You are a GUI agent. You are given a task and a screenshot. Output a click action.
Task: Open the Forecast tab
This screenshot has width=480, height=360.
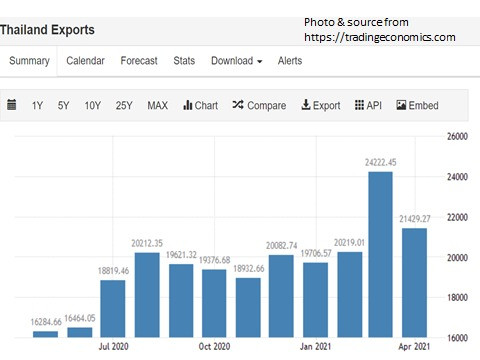(139, 61)
